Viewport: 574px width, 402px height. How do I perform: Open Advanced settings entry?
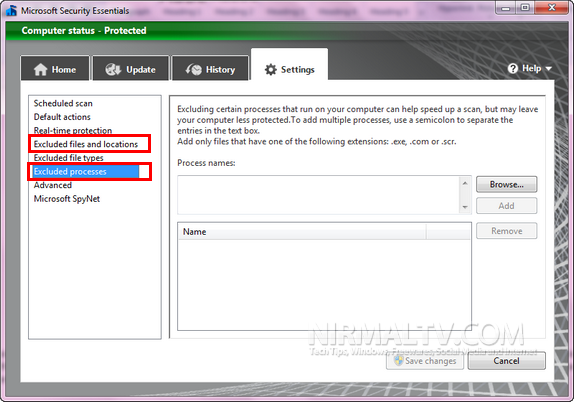[x=53, y=185]
